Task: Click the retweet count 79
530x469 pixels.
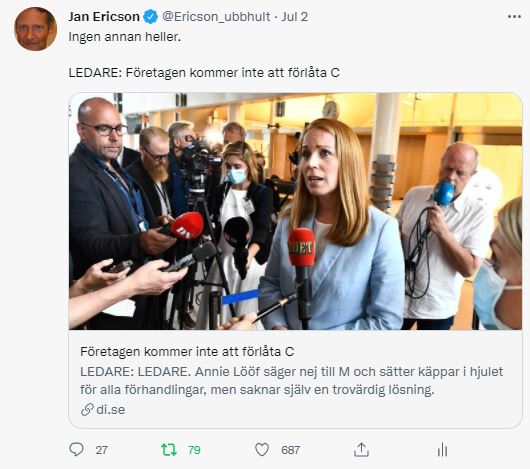Action: click(x=194, y=450)
